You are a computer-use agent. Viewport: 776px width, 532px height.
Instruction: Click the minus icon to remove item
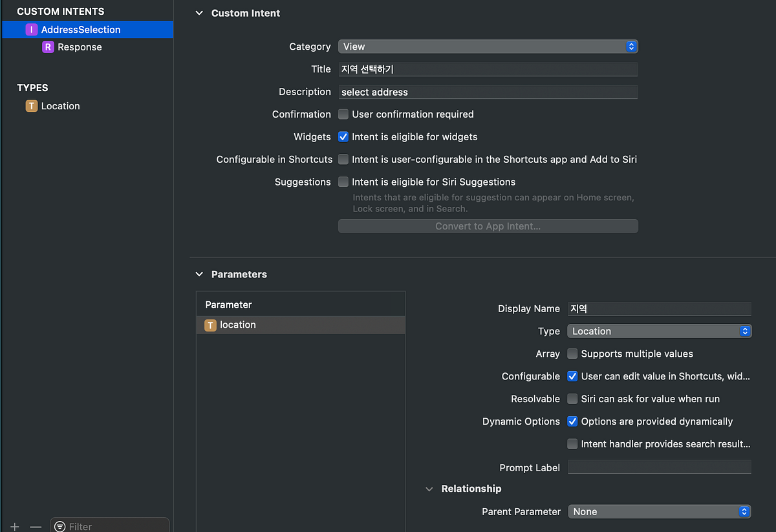(x=36, y=527)
